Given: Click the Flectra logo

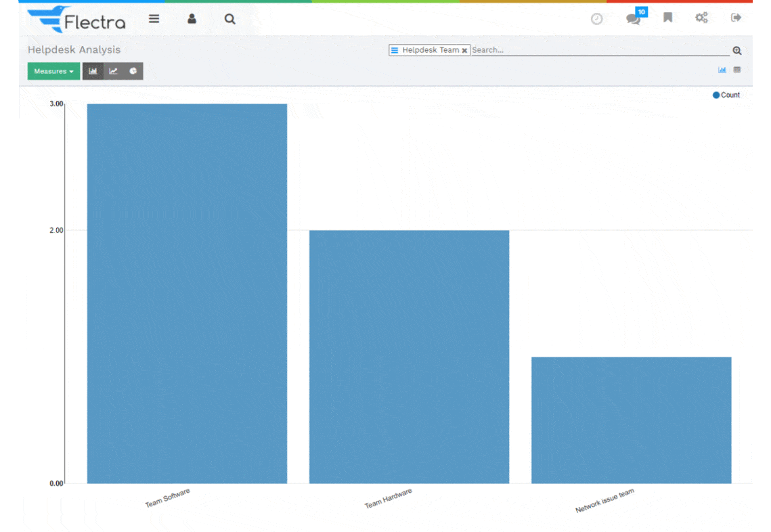Looking at the screenshot, I should click(x=78, y=20).
